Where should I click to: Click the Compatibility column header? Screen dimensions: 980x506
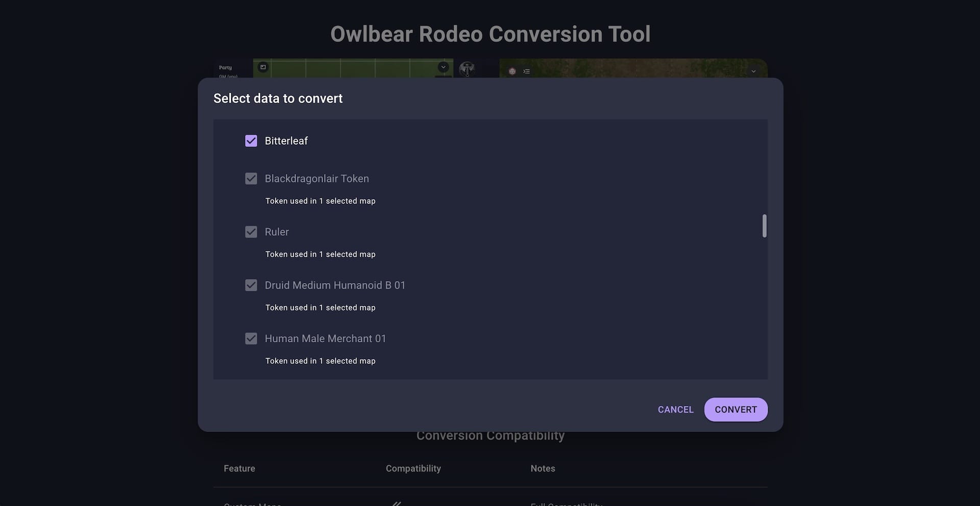tap(413, 468)
